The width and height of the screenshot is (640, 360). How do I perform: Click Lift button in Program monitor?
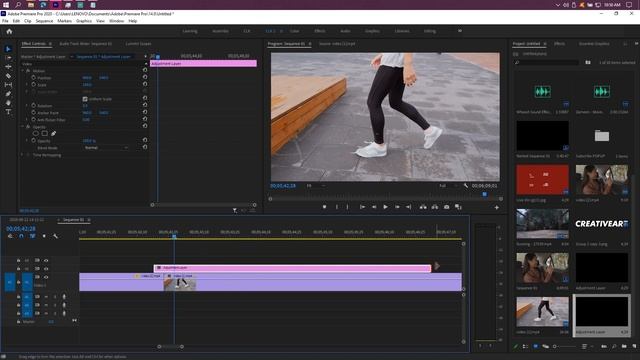[423, 207]
